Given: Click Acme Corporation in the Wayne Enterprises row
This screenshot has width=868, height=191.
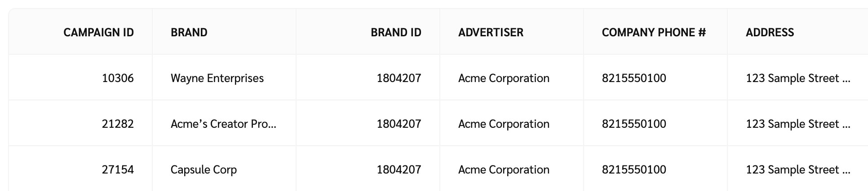Looking at the screenshot, I should coord(504,78).
